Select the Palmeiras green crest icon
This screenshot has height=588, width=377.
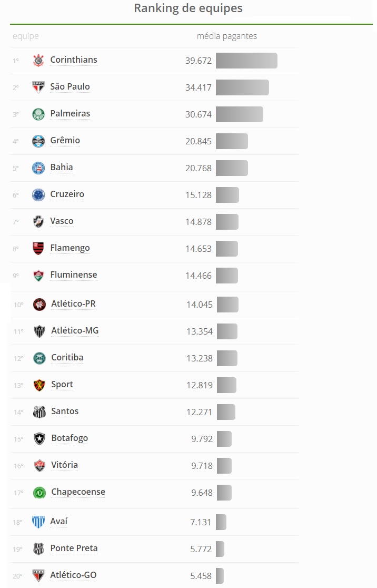coord(38,114)
